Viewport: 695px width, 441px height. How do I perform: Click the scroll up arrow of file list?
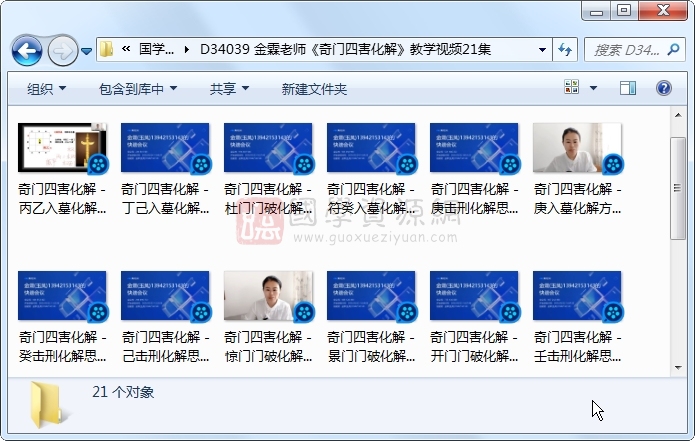(x=678, y=115)
